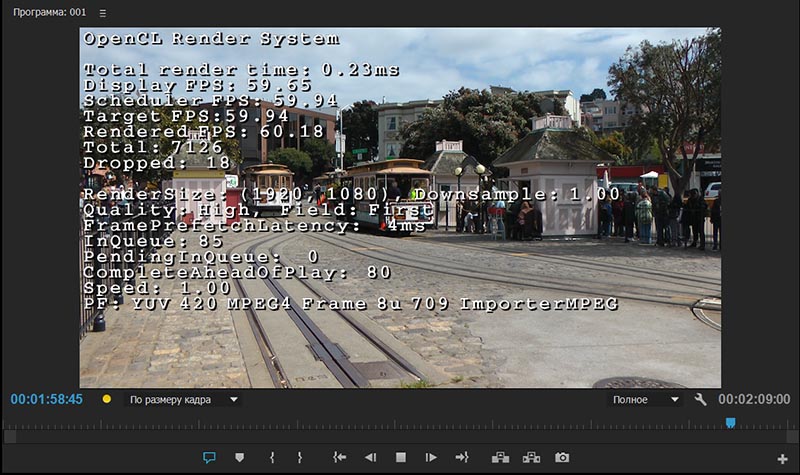Mark Out point with right brace
800x475 pixels.
[x=299, y=458]
